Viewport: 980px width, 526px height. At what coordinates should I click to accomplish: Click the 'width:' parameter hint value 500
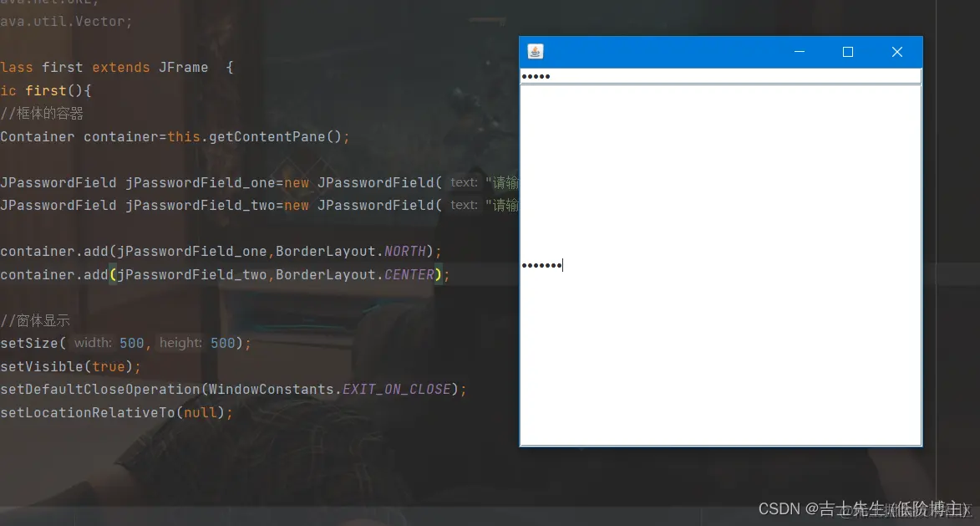point(132,343)
